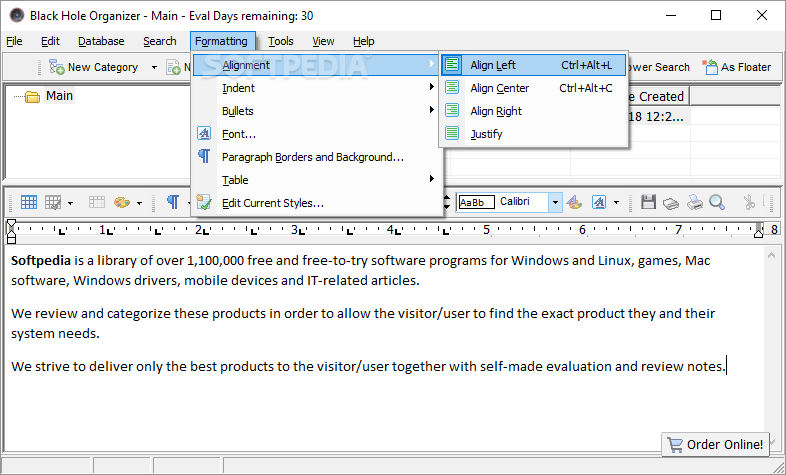
Task: Click the shopping cart icon on Order Online
Action: click(675, 444)
